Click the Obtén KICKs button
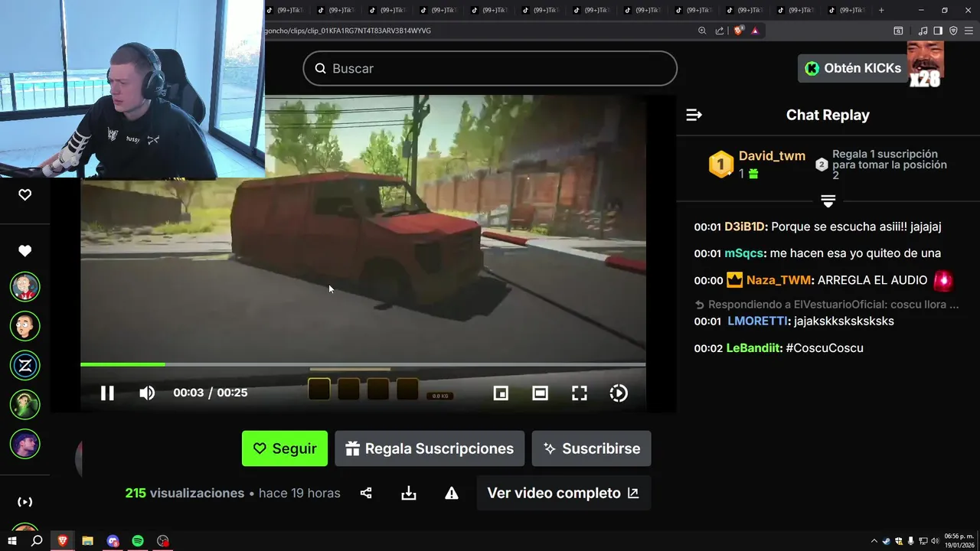Image resolution: width=980 pixels, height=551 pixels. 854,68
